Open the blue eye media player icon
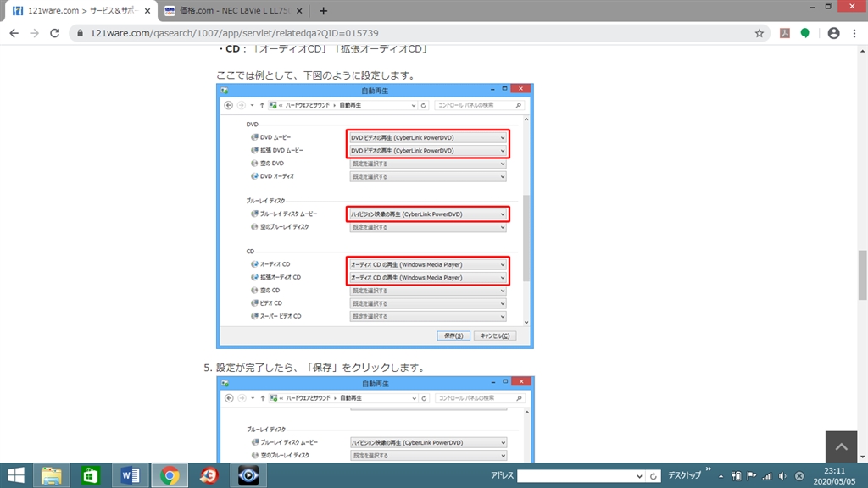The width and height of the screenshot is (868, 488). click(x=248, y=475)
